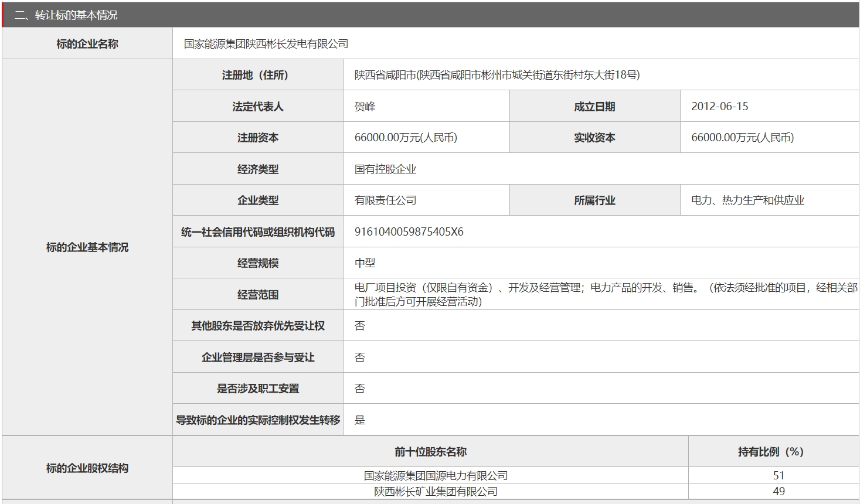This screenshot has width=867, height=504.
Task: Select company name 国家能源集团陕西彬长发电有限公司
Action: click(266, 43)
